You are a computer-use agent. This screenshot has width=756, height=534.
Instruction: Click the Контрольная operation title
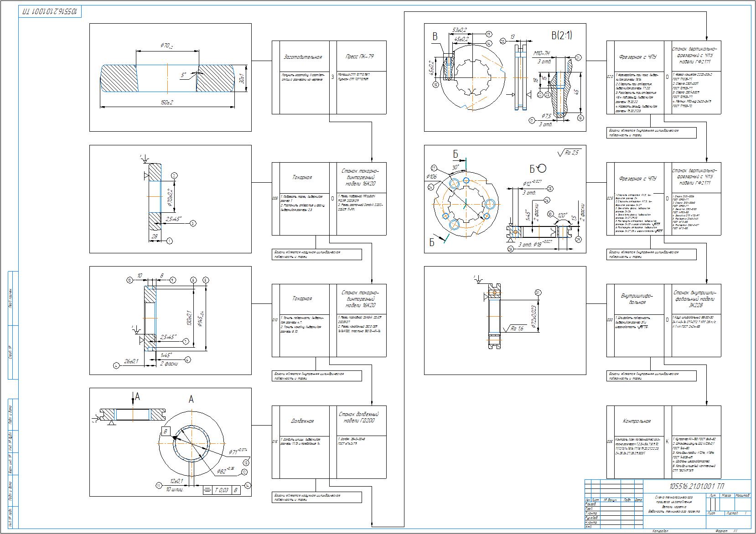[x=636, y=421]
